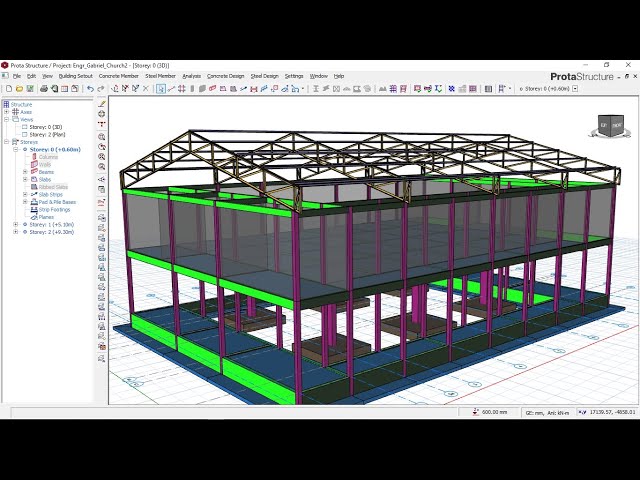Restore the inner document window
This screenshot has width=640, height=480.
(627, 76)
